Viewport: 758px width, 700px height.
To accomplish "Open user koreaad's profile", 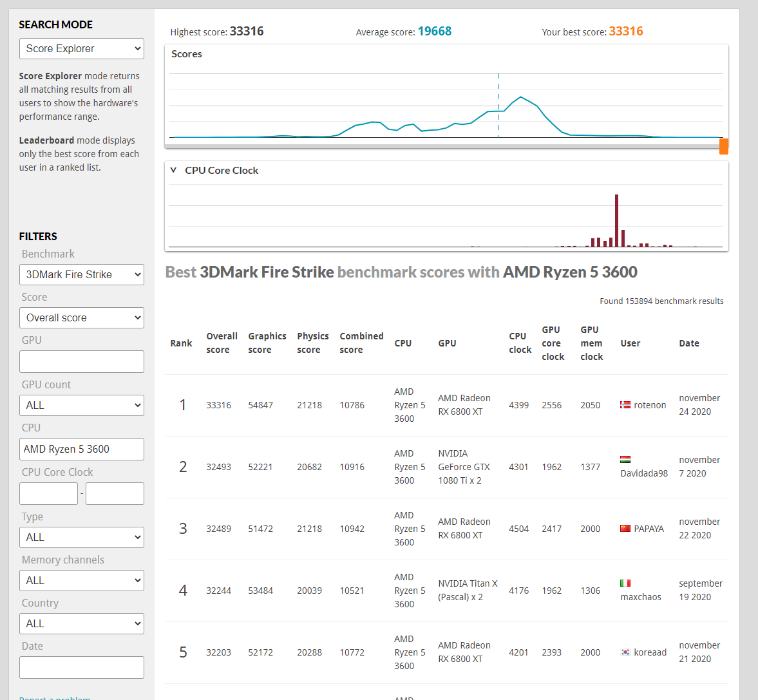I will tap(650, 652).
